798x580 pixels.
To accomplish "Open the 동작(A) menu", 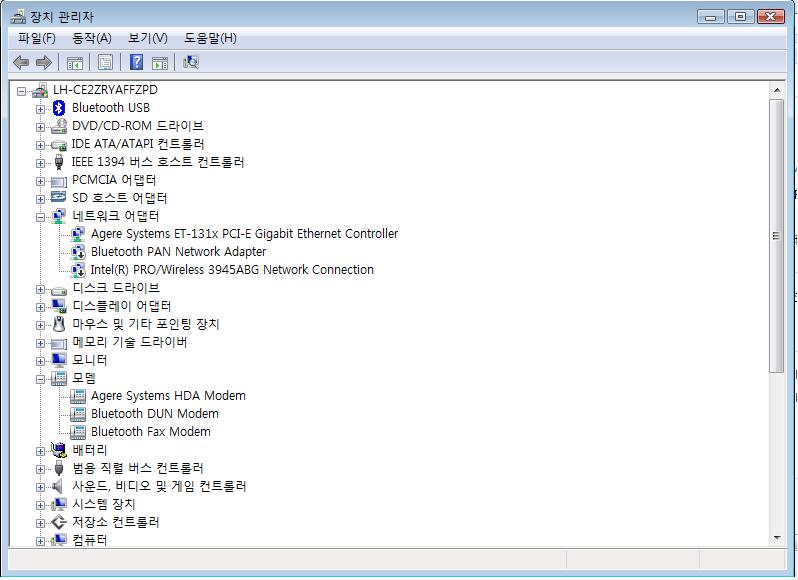I will 91,38.
